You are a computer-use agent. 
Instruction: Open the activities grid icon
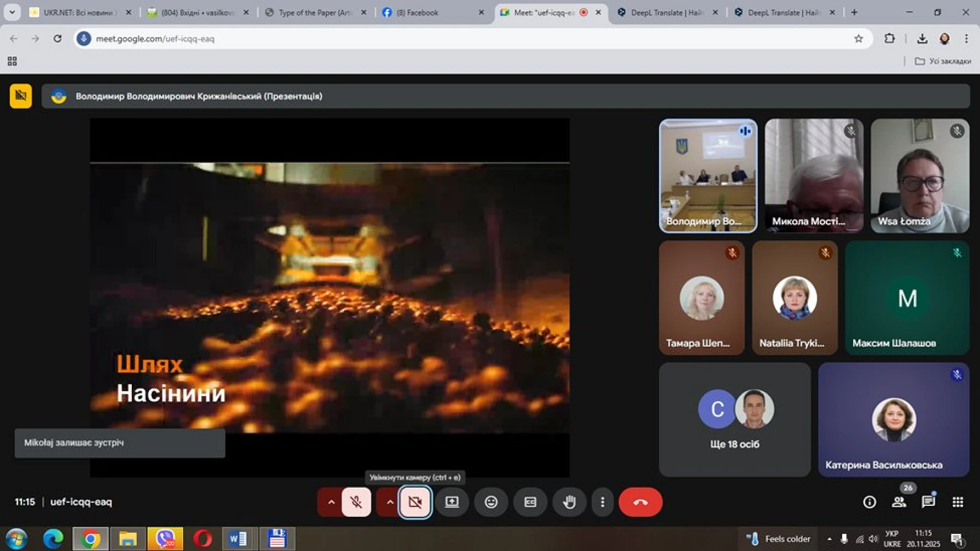[x=957, y=502]
